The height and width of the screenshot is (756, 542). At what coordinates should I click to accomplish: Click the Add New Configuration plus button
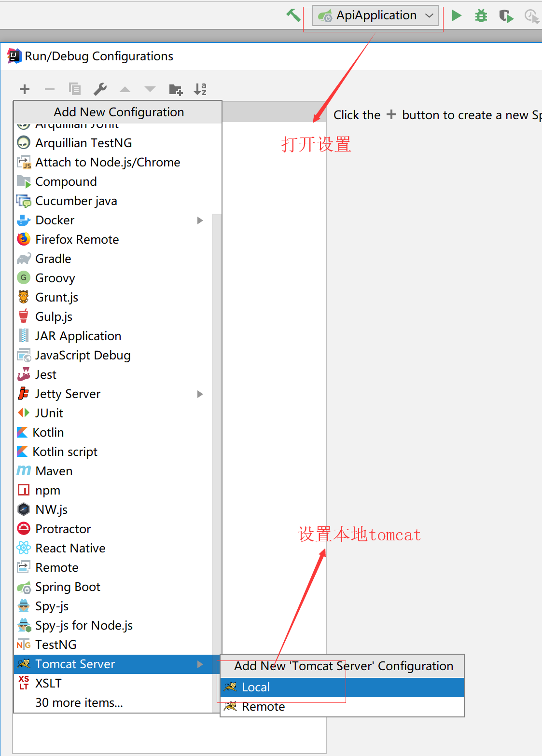click(25, 89)
